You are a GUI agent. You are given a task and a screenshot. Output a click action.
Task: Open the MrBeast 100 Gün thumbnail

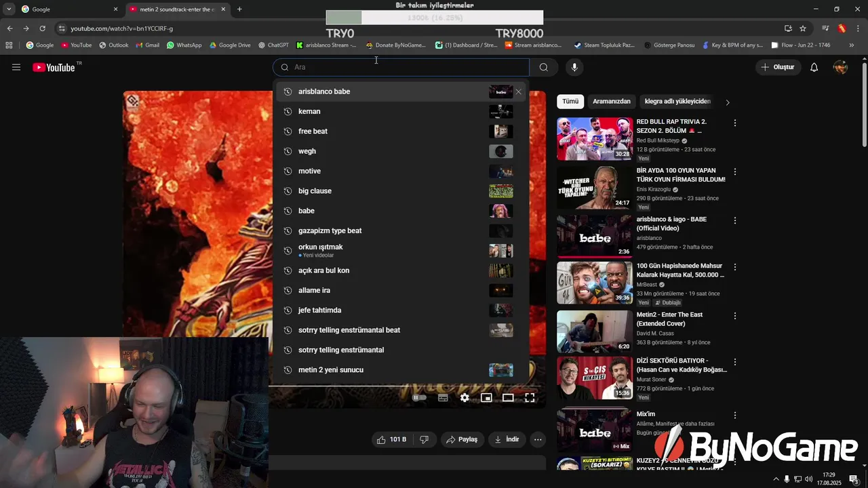[595, 283]
